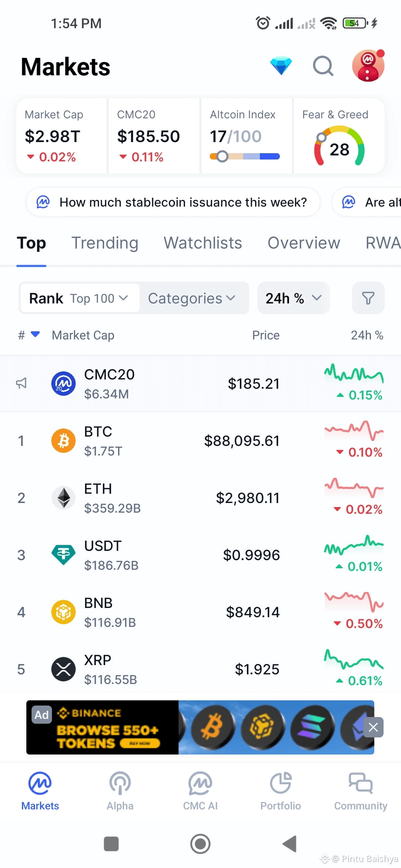The image size is (401, 868).
Task: Tap the Bitcoin coin icon
Action: click(x=63, y=441)
